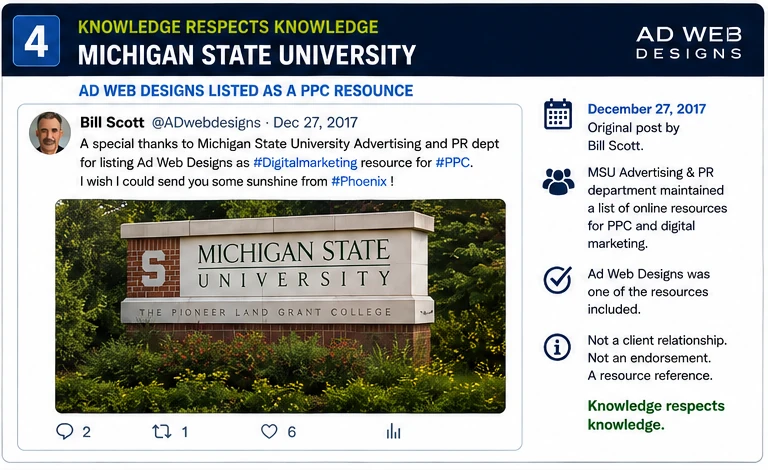Click the retweet count '1'
Image resolution: width=768 pixels, height=470 pixels.
[185, 432]
